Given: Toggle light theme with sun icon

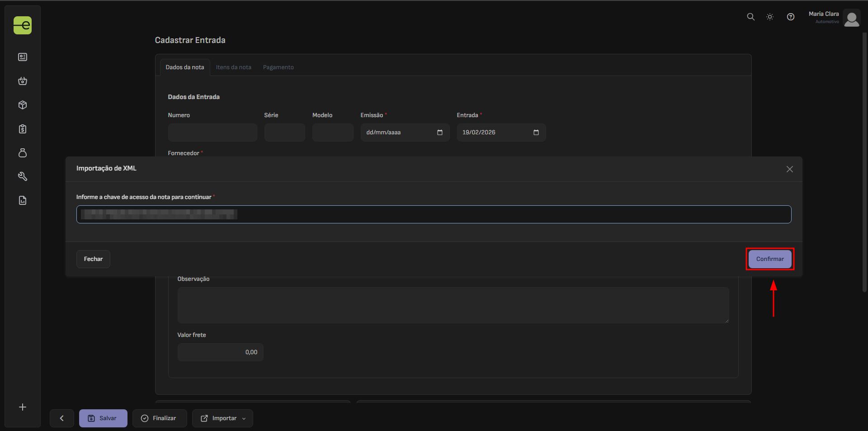Looking at the screenshot, I should [x=770, y=17].
